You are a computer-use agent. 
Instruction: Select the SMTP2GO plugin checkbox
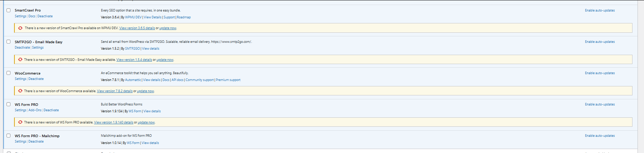point(8,42)
